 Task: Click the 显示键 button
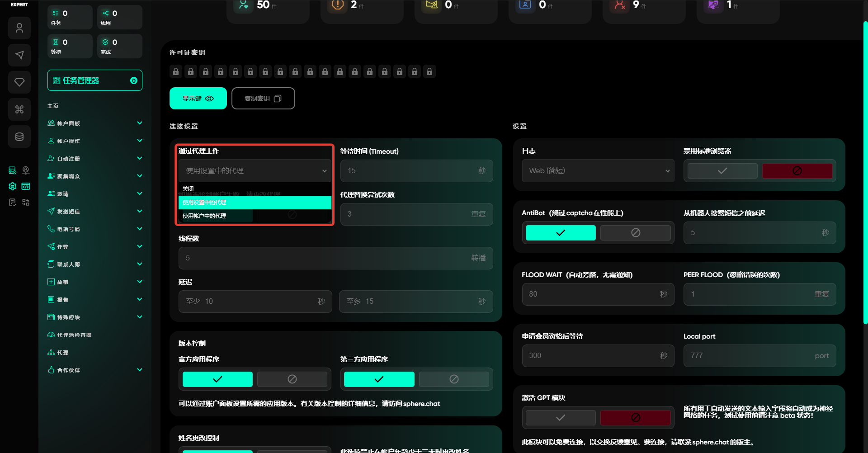[x=198, y=99]
